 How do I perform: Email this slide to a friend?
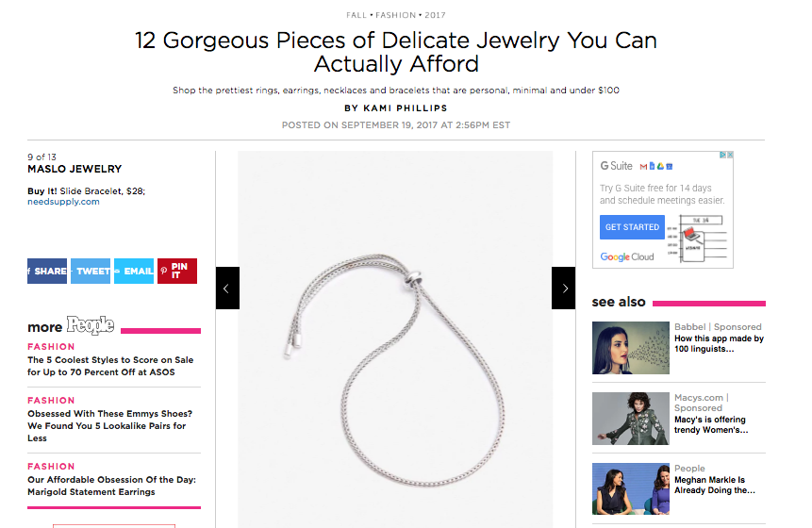point(134,271)
